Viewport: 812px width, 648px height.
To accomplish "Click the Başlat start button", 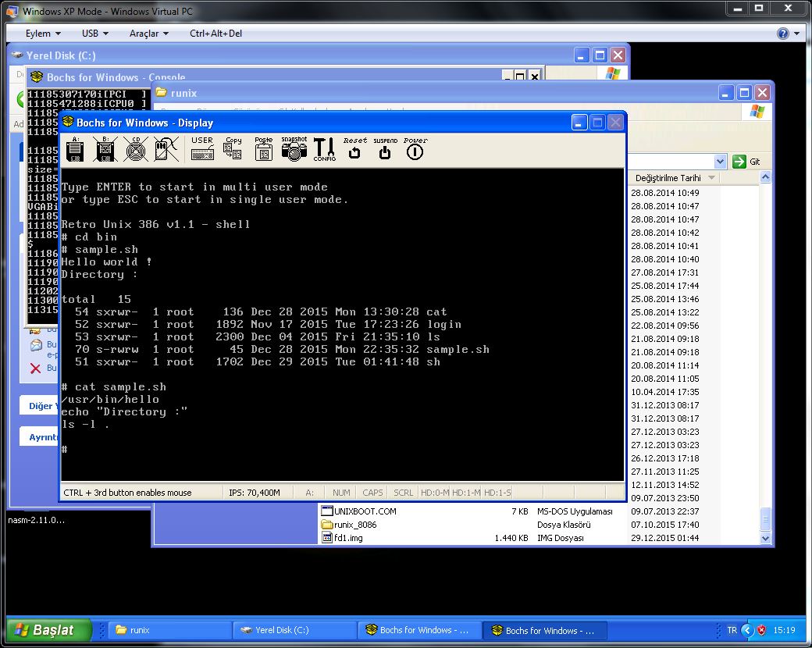I will [x=48, y=630].
